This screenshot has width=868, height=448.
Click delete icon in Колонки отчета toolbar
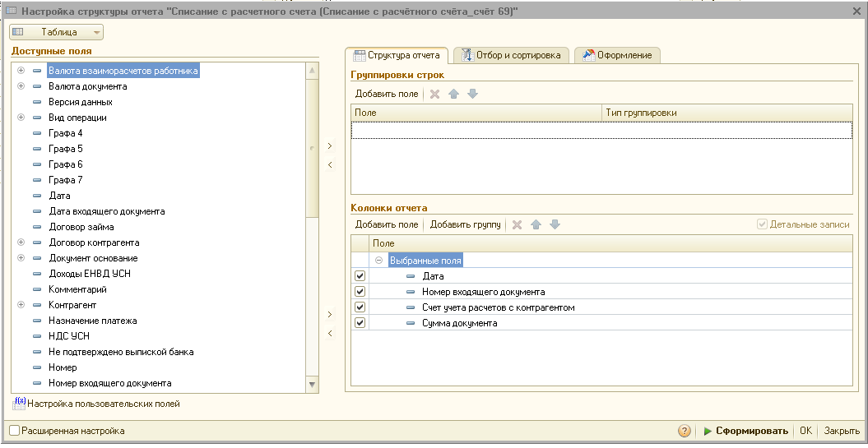pos(517,224)
